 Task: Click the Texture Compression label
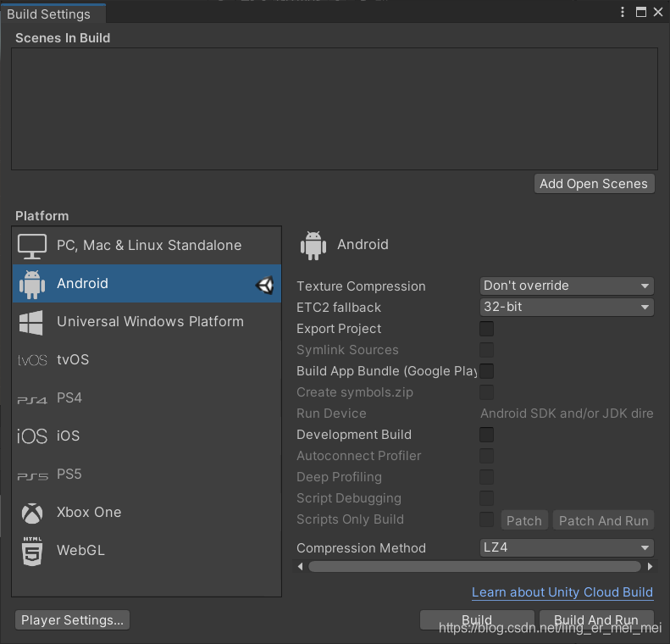361,286
